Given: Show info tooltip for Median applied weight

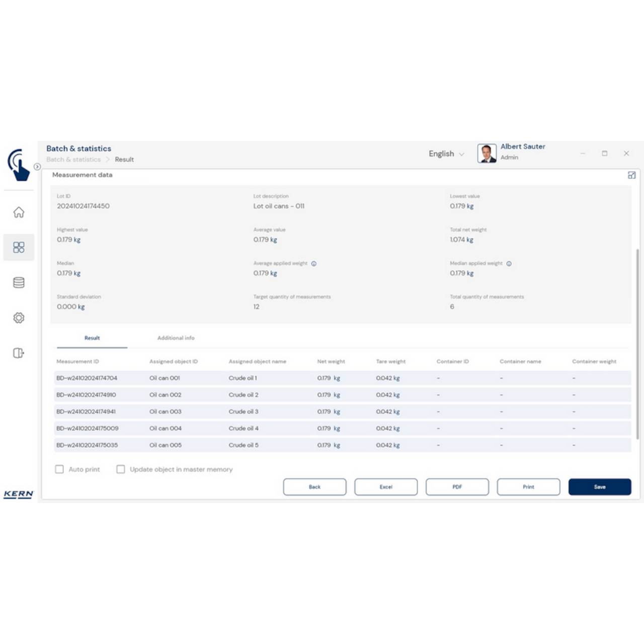Looking at the screenshot, I should click(509, 263).
